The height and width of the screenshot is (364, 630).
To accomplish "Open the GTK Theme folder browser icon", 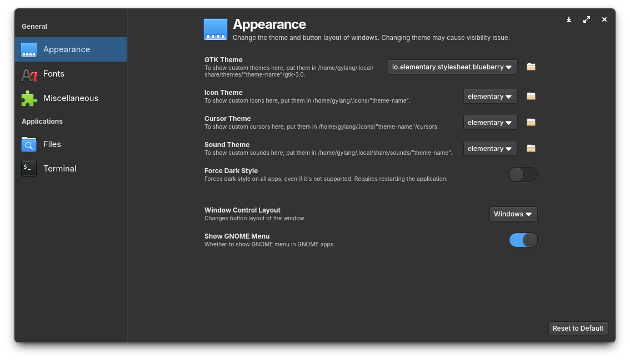I will [x=531, y=67].
